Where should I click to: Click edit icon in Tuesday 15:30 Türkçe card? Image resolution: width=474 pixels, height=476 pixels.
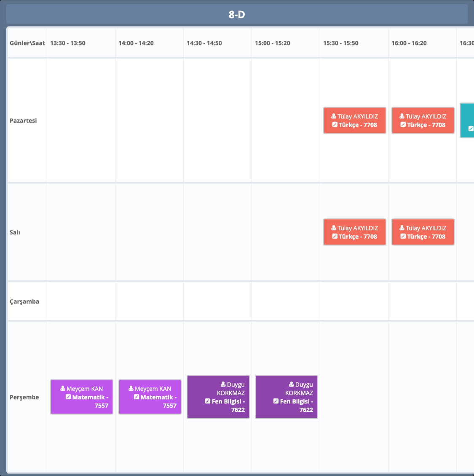[335, 237]
